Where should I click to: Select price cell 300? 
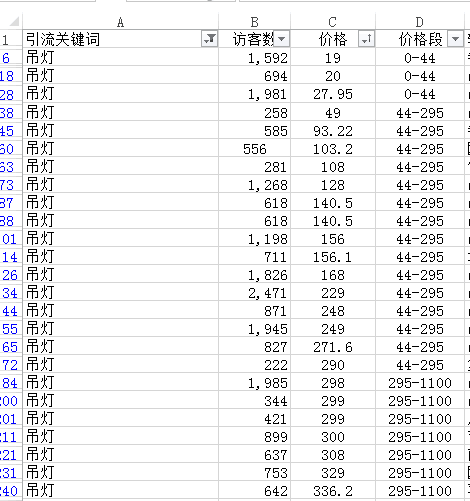tap(333, 436)
